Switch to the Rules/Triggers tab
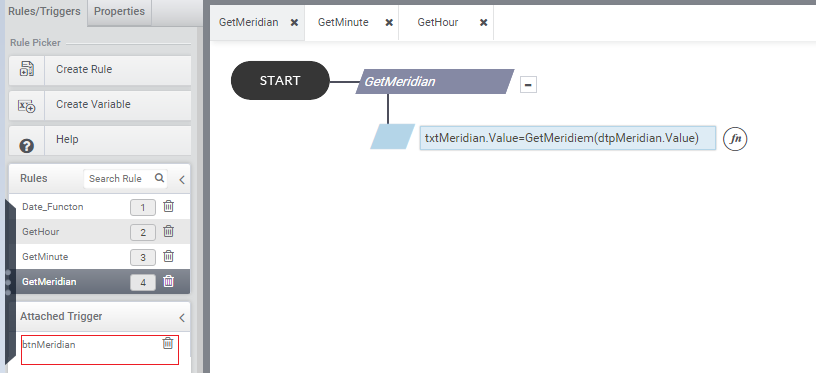The width and height of the screenshot is (816, 373). 44,11
